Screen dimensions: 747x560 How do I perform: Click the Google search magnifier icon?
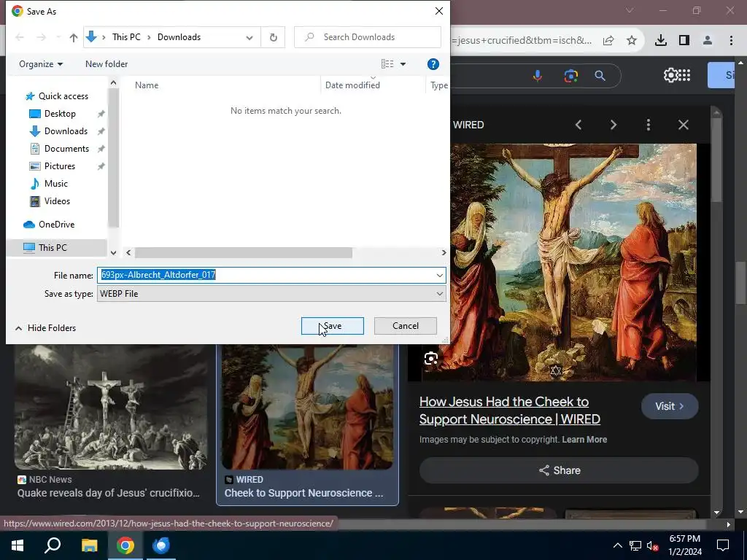click(600, 76)
